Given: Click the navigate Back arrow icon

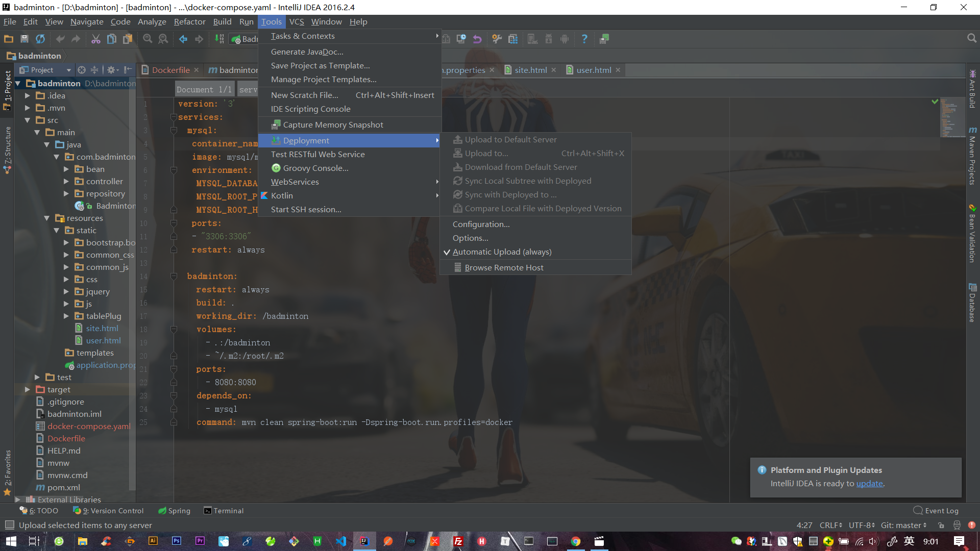Looking at the screenshot, I should 183,39.
